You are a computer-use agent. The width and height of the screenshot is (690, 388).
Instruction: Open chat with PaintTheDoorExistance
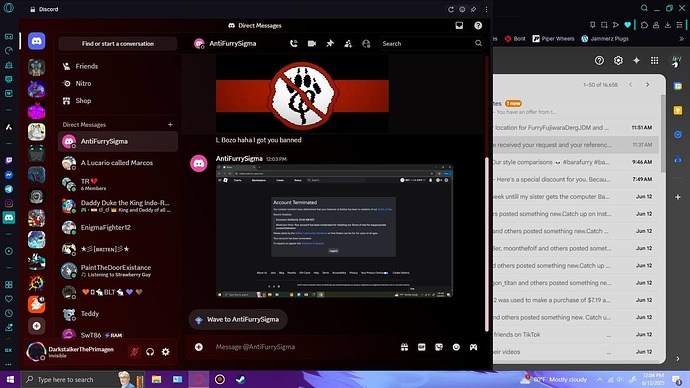pyautogui.click(x=118, y=271)
